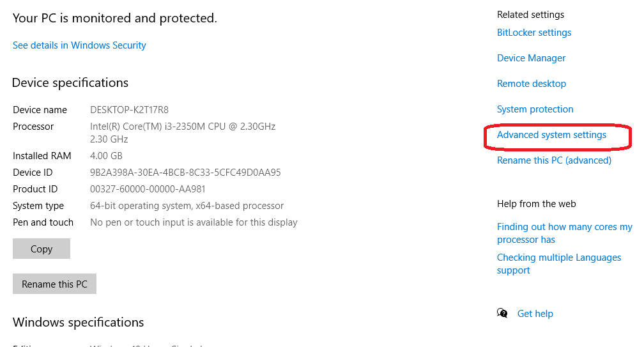This screenshot has width=644, height=347.
Task: Click the Get help chat icon
Action: pyautogui.click(x=502, y=313)
